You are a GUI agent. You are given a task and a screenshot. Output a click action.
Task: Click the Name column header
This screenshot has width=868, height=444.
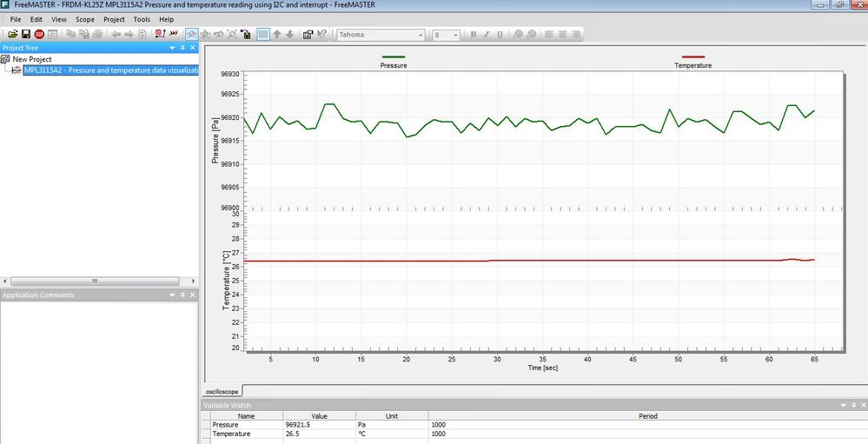click(247, 416)
